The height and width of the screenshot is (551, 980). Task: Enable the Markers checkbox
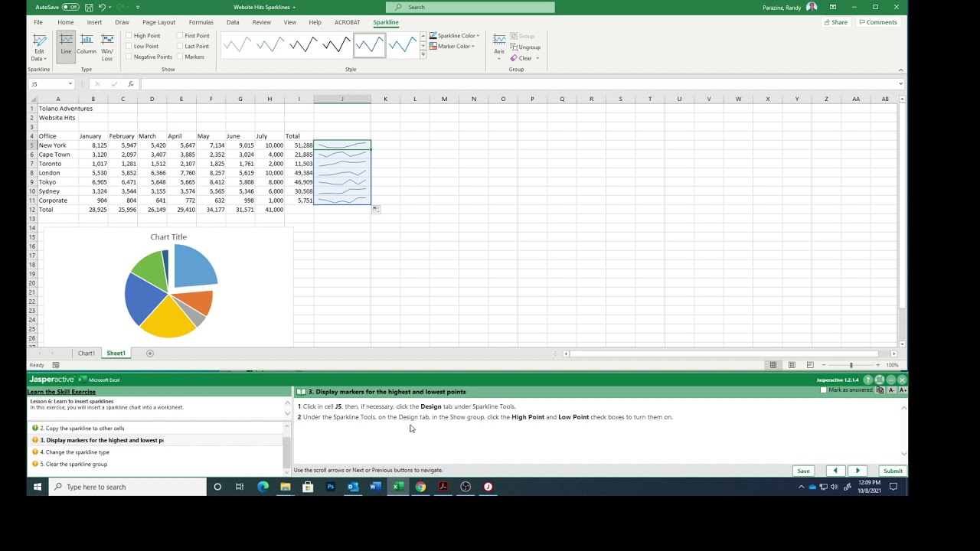180,57
